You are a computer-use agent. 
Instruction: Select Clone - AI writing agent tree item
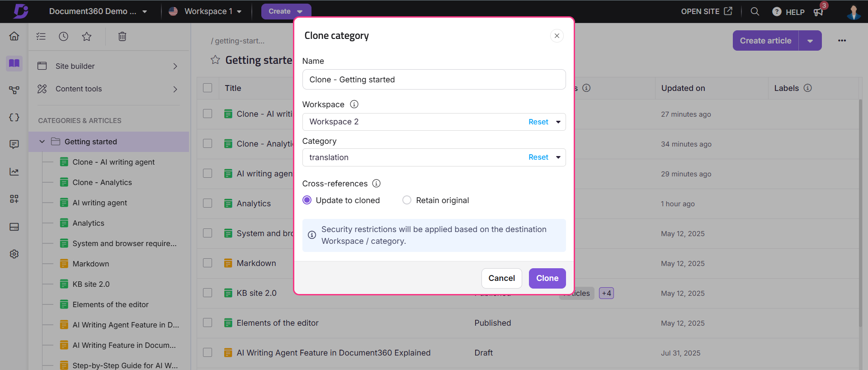click(113, 162)
